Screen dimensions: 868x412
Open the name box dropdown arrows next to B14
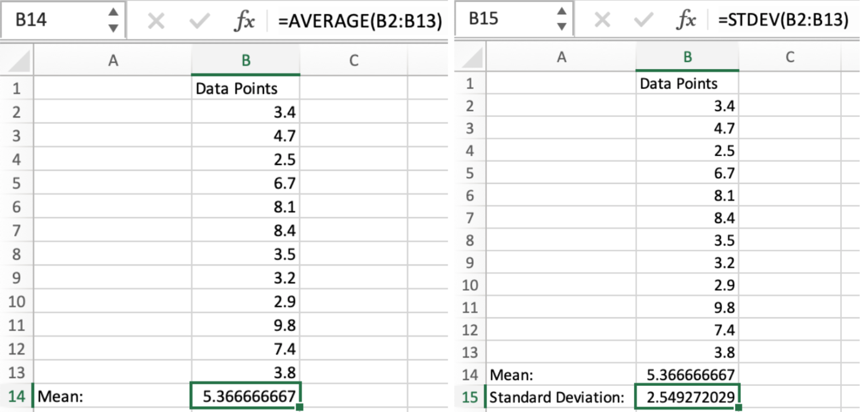click(x=113, y=20)
